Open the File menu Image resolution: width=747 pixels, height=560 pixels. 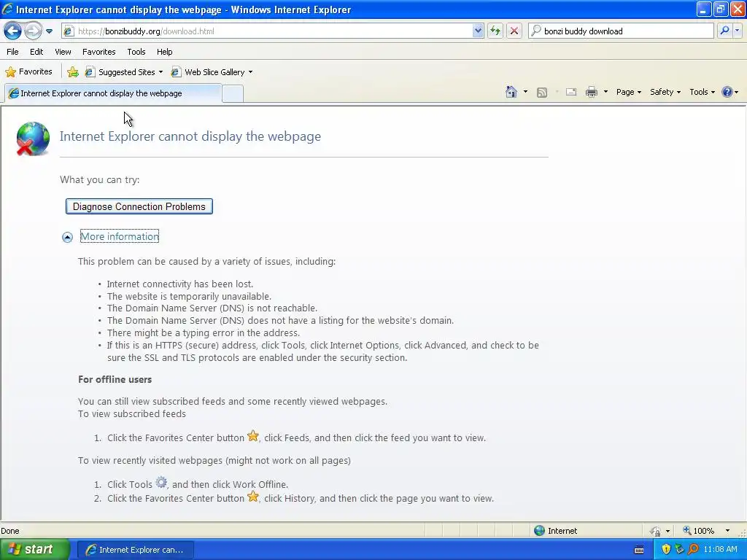point(13,52)
